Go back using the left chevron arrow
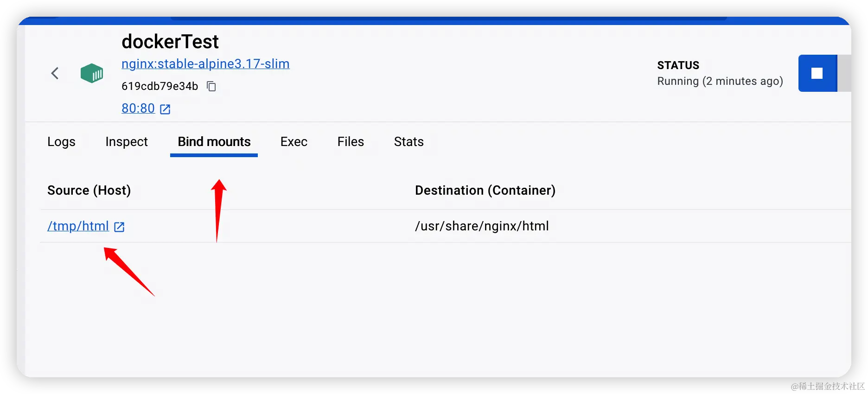 point(55,73)
